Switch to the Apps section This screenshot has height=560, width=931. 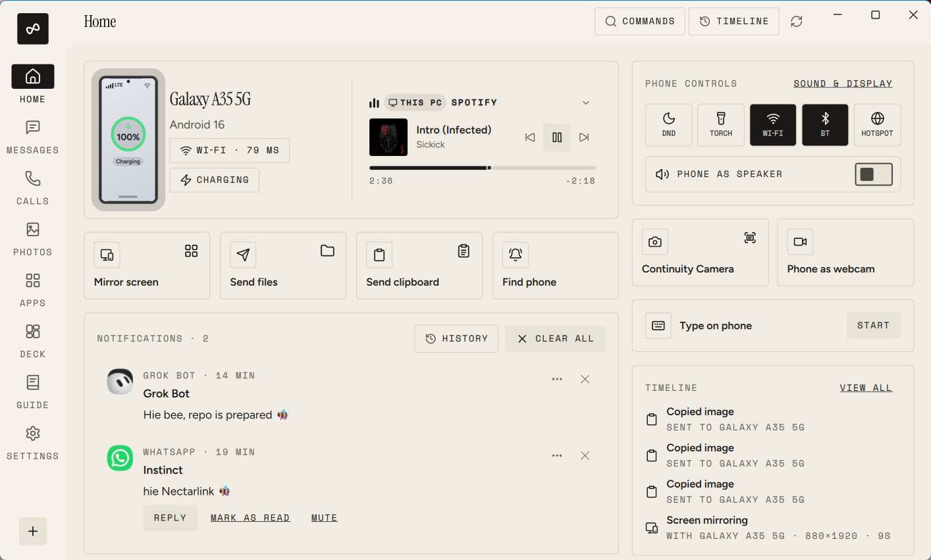coord(33,290)
